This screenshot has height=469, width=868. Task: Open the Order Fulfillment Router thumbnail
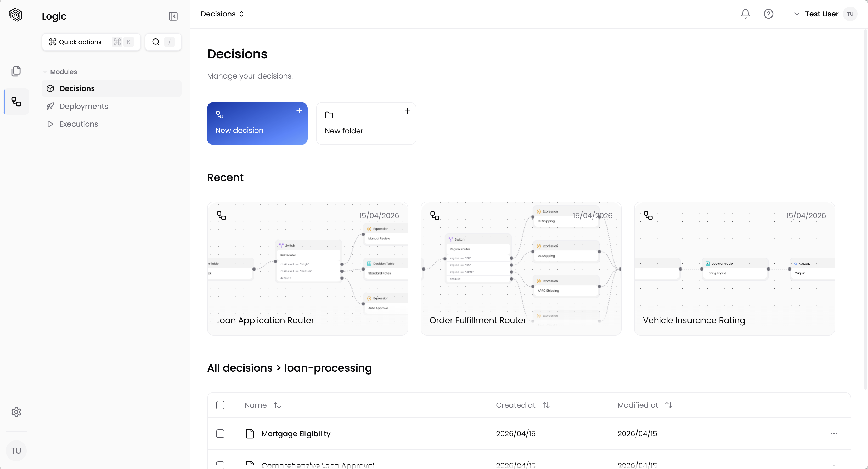pyautogui.click(x=521, y=268)
